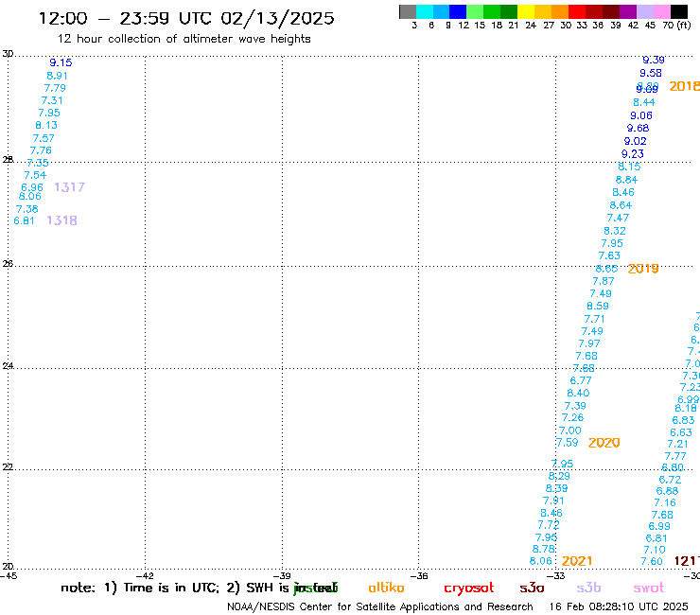700x615 pixels.
Task: Select the 8.40 wave height value
Action: [x=578, y=393]
